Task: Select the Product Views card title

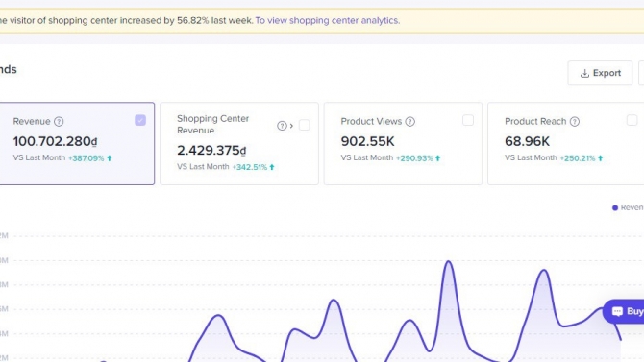Action: point(371,122)
